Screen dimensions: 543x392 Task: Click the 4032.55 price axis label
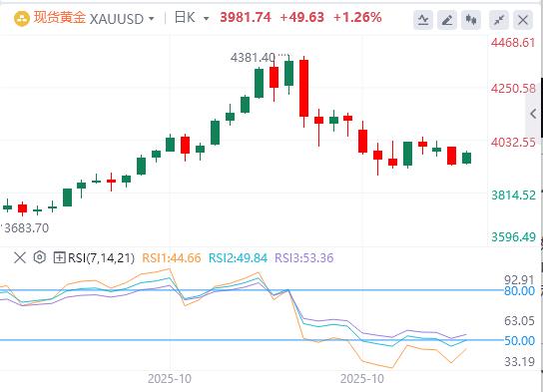point(513,143)
